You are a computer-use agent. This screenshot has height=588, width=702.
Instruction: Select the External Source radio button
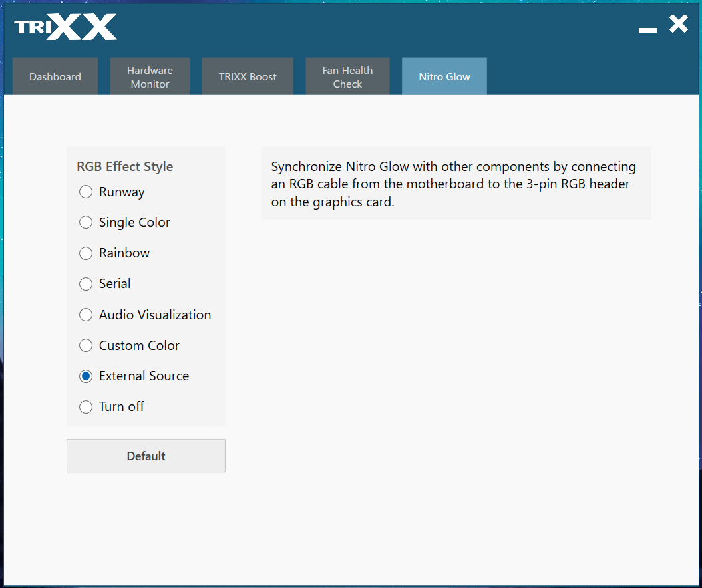(x=86, y=376)
